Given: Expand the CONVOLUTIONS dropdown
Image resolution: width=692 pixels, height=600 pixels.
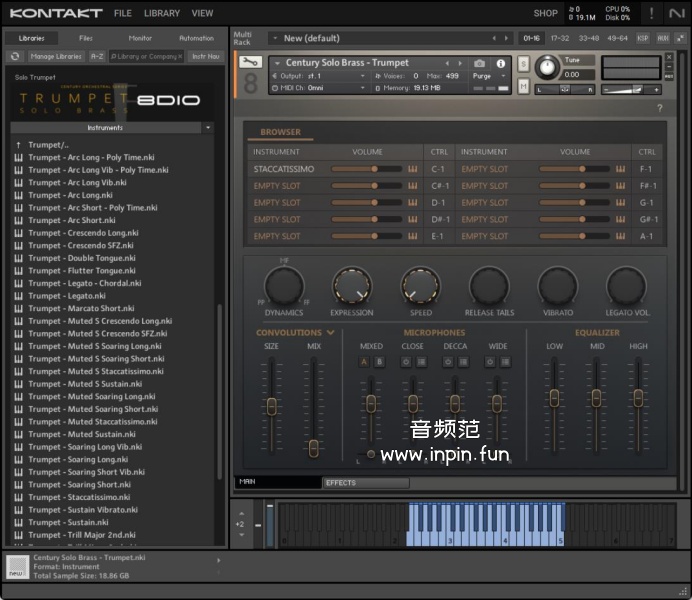Looking at the screenshot, I should point(330,333).
